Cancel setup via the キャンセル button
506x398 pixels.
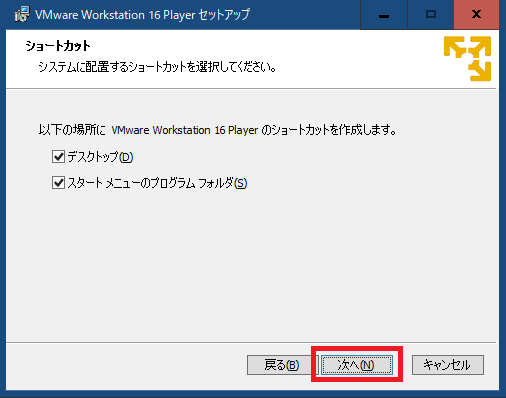pos(448,365)
